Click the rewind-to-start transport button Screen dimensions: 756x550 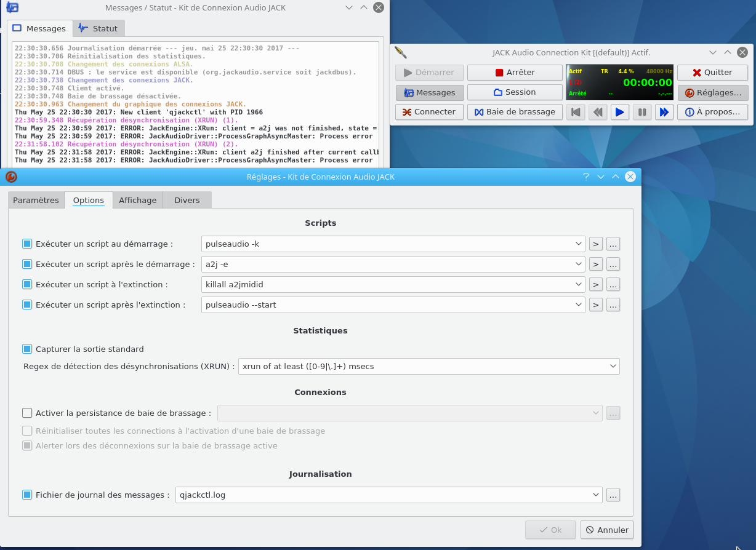(576, 112)
